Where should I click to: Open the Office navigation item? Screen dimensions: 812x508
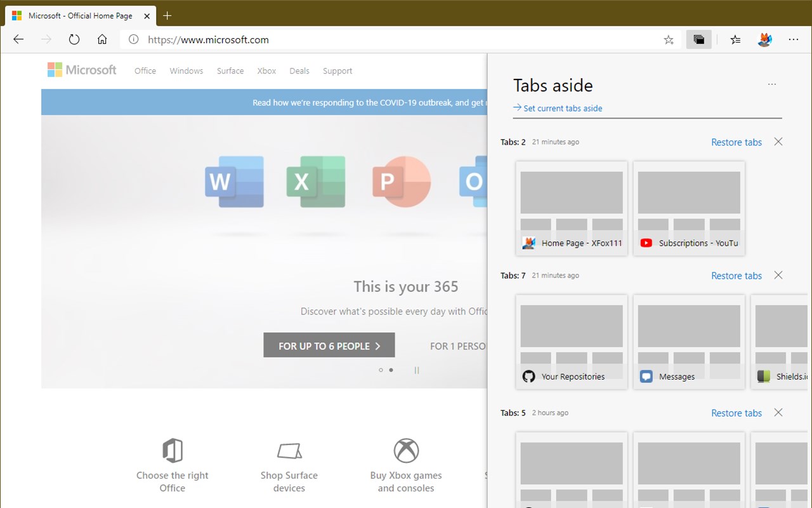click(x=145, y=70)
